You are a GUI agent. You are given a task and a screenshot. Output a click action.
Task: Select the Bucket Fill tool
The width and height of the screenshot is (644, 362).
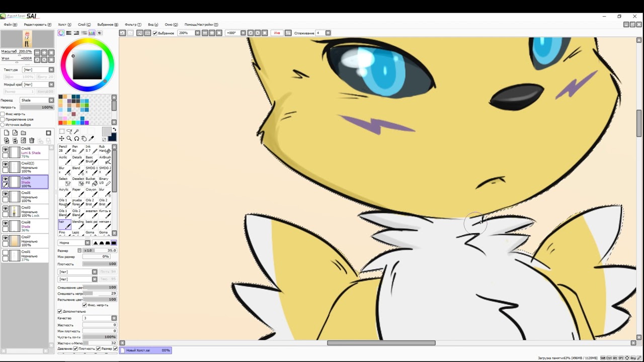point(91,181)
